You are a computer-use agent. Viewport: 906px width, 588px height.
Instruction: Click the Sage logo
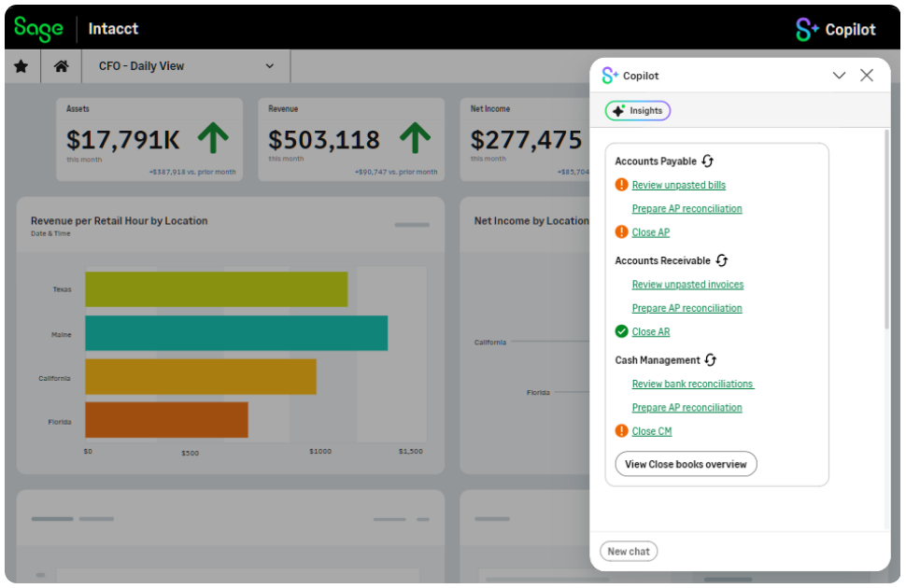click(x=38, y=28)
